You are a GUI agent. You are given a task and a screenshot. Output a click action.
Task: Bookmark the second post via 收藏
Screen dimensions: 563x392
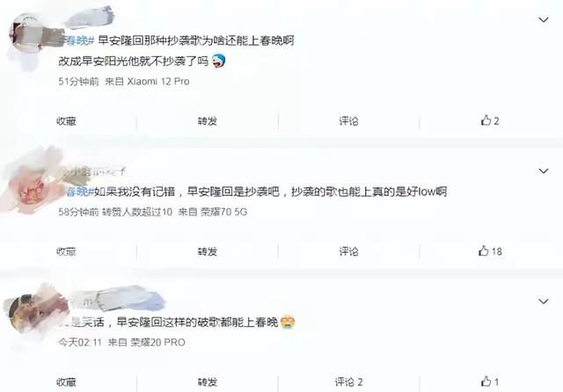pos(67,251)
